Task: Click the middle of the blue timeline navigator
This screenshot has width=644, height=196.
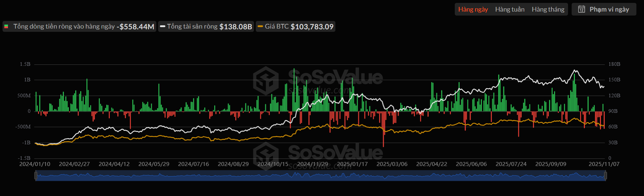Action: (321, 176)
